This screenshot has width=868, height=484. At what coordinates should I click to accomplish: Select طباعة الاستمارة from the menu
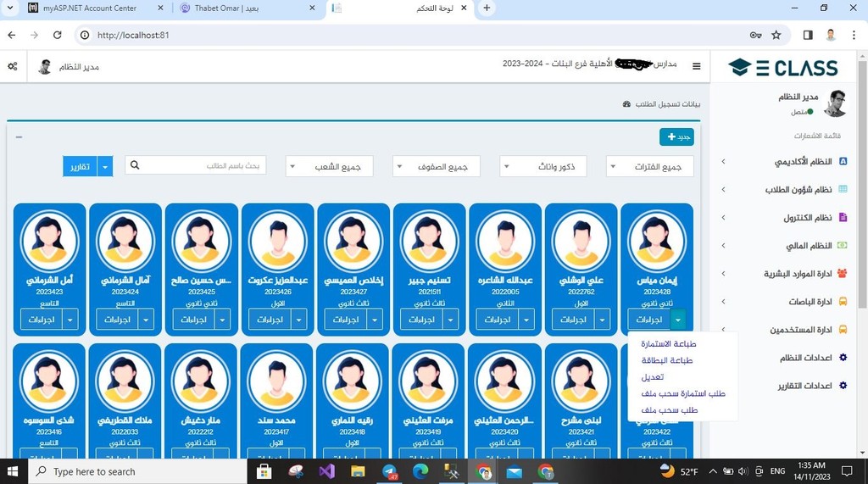click(669, 344)
